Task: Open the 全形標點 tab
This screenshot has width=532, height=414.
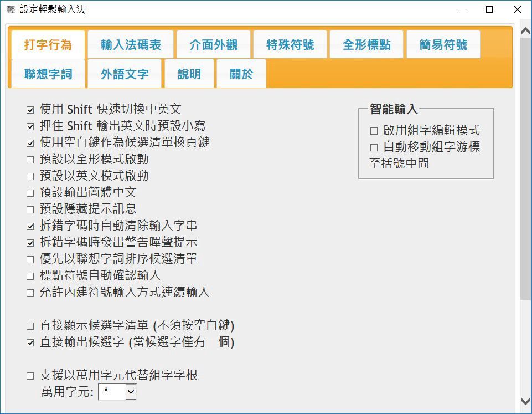Action: 366,45
